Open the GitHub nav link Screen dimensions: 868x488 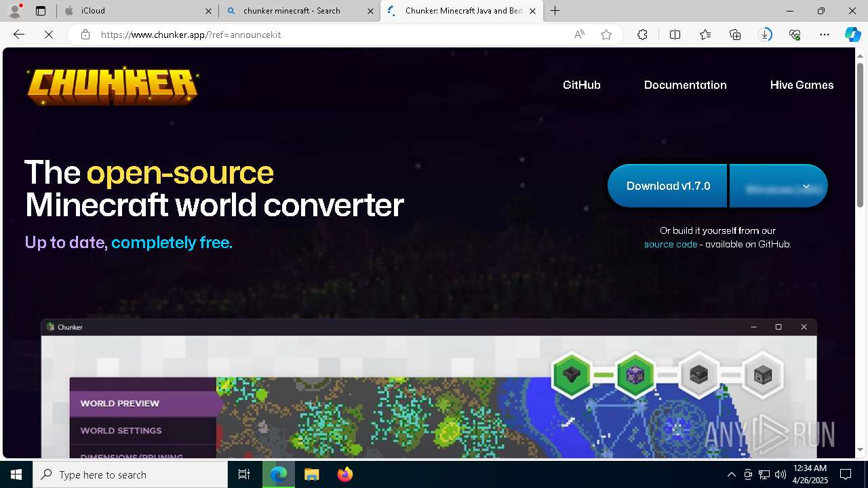[x=582, y=85]
